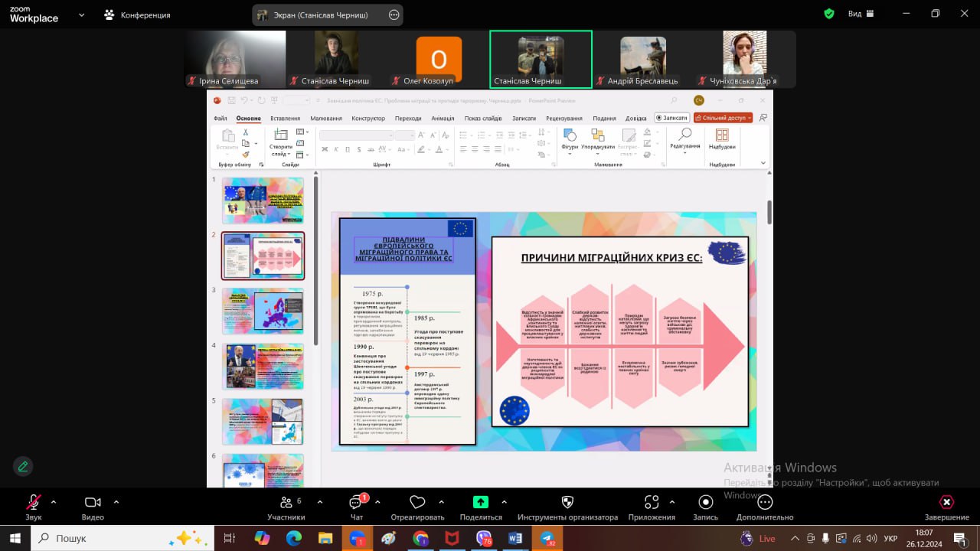Switch to the Рецензування tab
This screenshot has width=980, height=551.
point(564,119)
